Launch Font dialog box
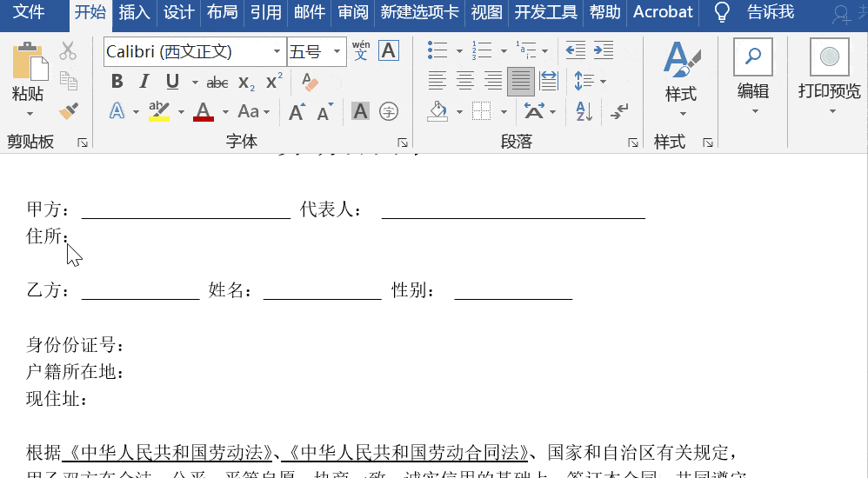Screen dimensions: 868x478 coord(403,143)
